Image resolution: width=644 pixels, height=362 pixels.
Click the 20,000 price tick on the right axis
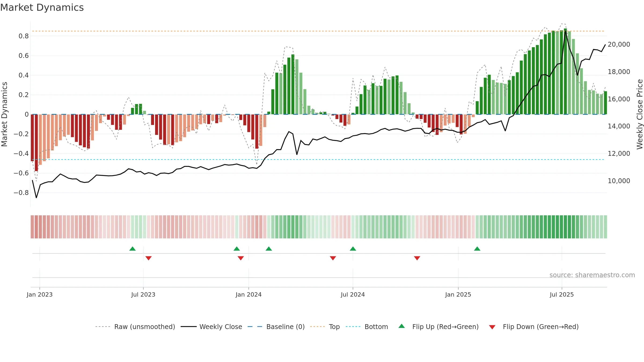619,45
